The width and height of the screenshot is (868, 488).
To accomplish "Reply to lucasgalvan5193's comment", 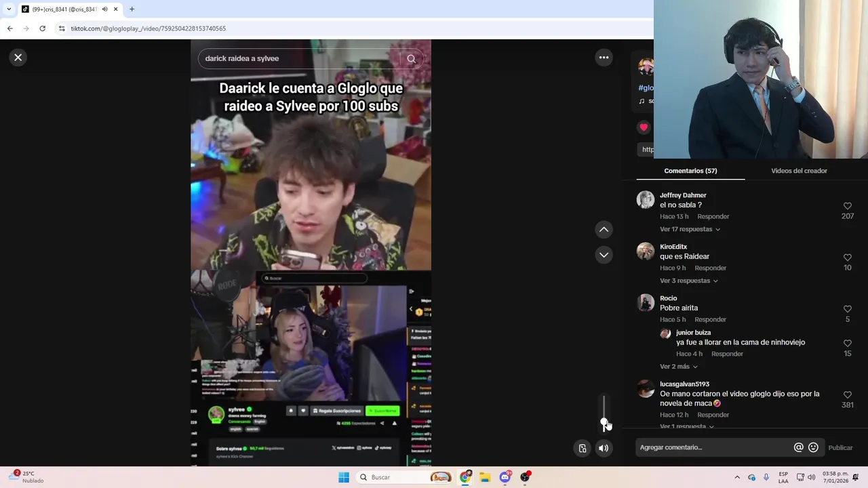I will click(713, 415).
